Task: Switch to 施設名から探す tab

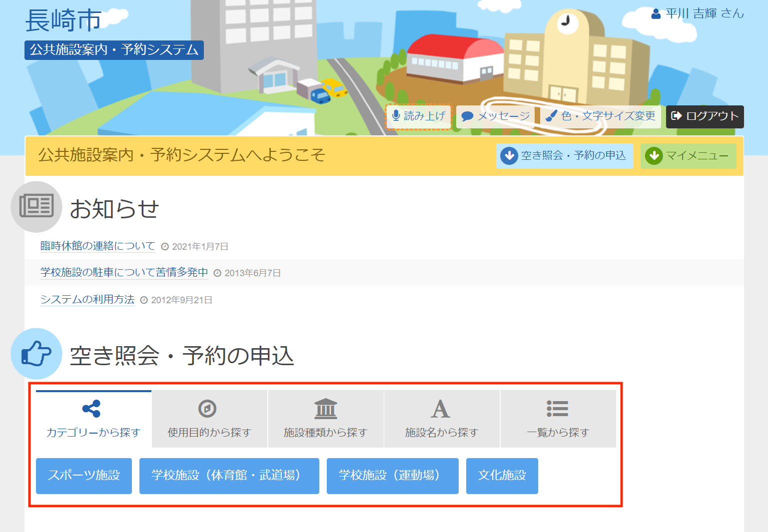Action: point(442,419)
